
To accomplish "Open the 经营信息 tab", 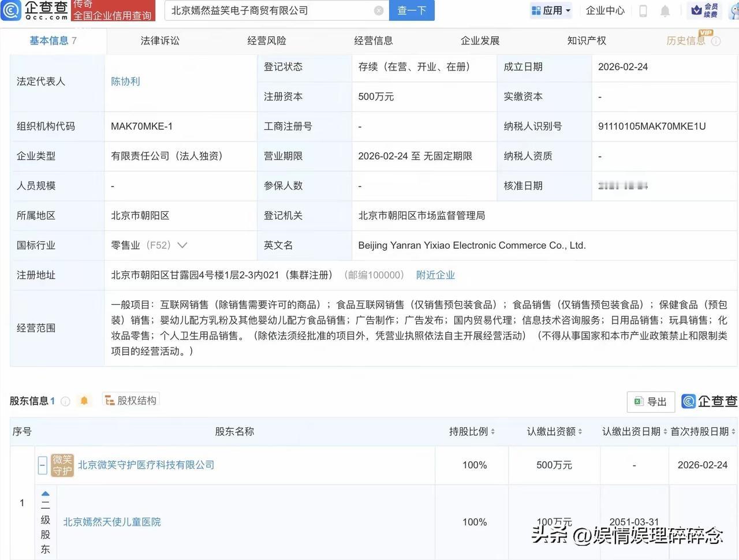I will pyautogui.click(x=374, y=40).
